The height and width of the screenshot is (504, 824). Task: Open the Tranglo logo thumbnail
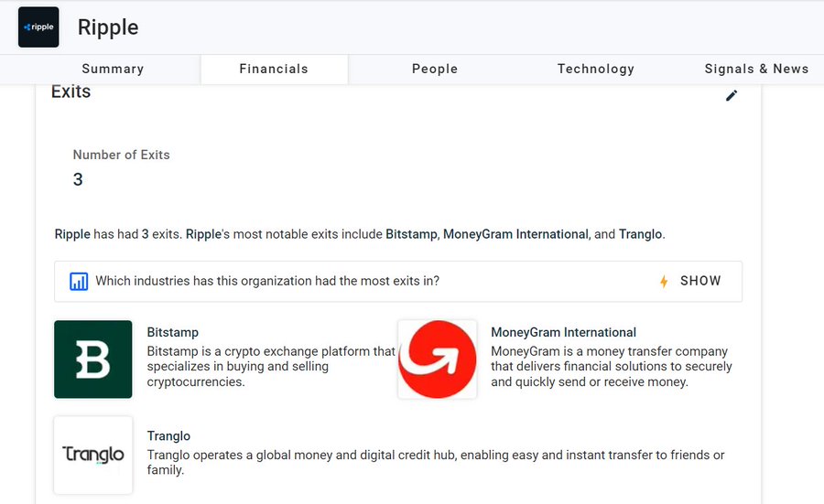[x=93, y=456]
